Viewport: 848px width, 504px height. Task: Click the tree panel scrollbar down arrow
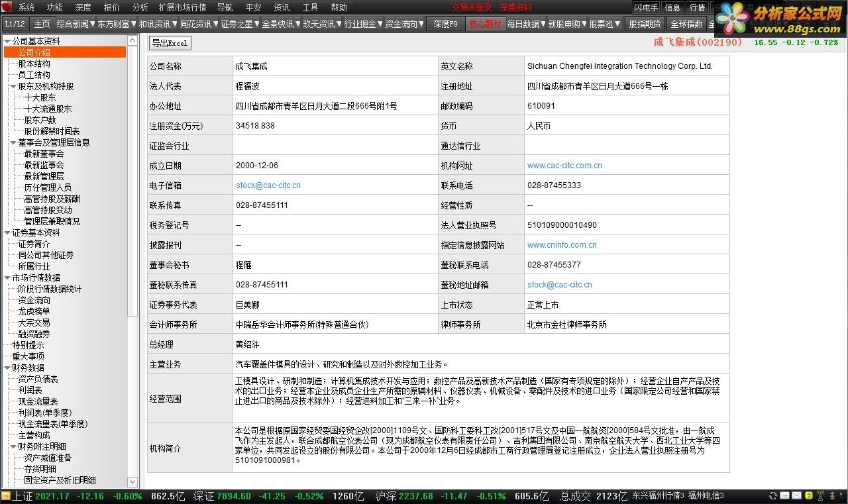[x=132, y=481]
